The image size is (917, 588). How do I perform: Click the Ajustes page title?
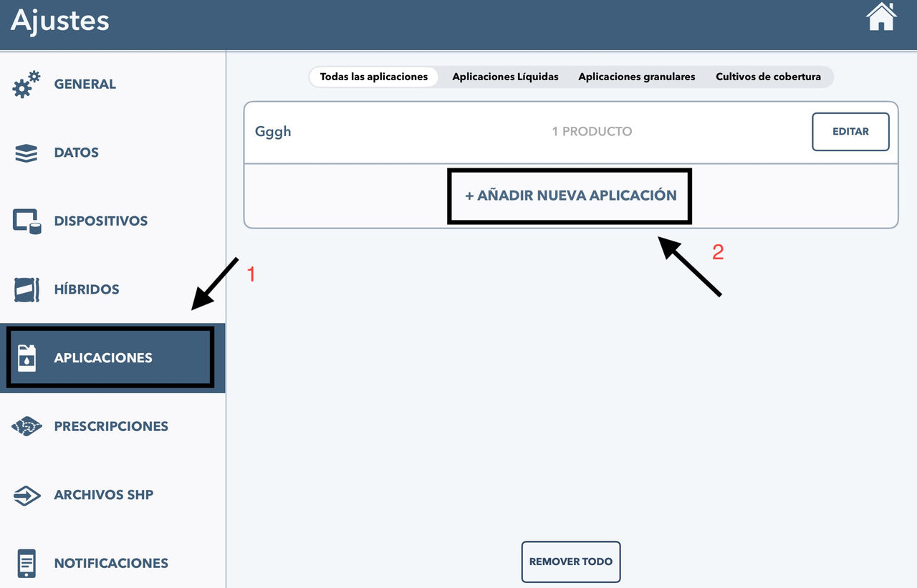point(60,20)
